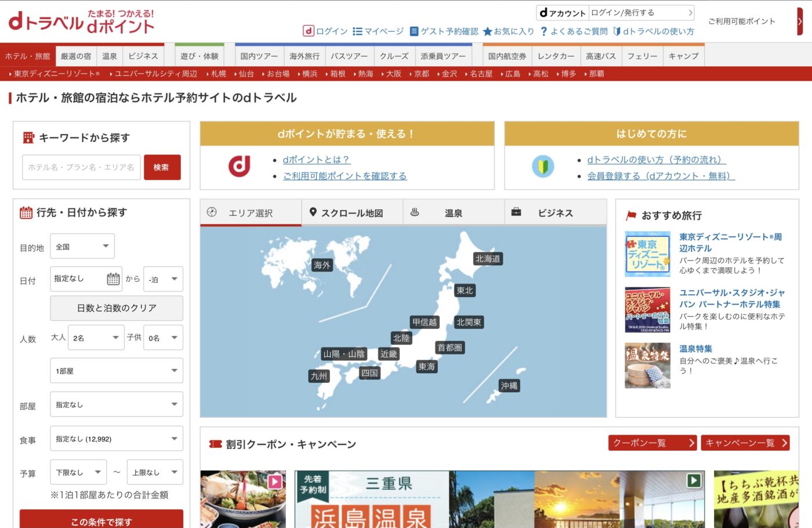Click keyword search input field
This screenshot has width=812, height=528.
coord(82,167)
